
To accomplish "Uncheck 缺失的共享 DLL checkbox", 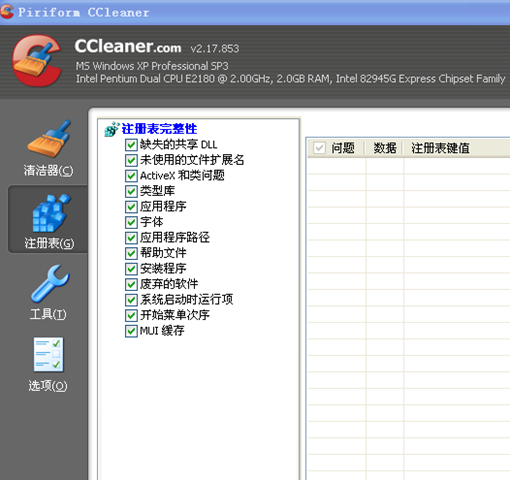I will point(131,145).
